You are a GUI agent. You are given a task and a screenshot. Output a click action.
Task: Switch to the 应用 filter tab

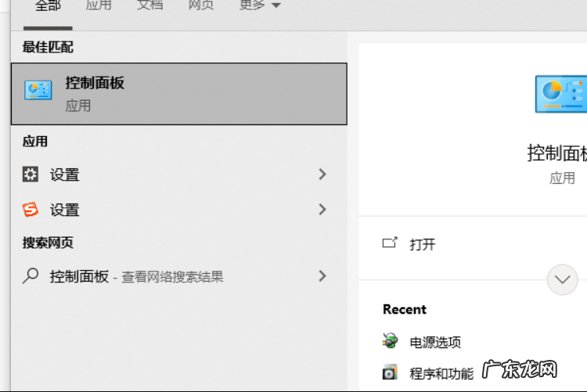pos(99,5)
